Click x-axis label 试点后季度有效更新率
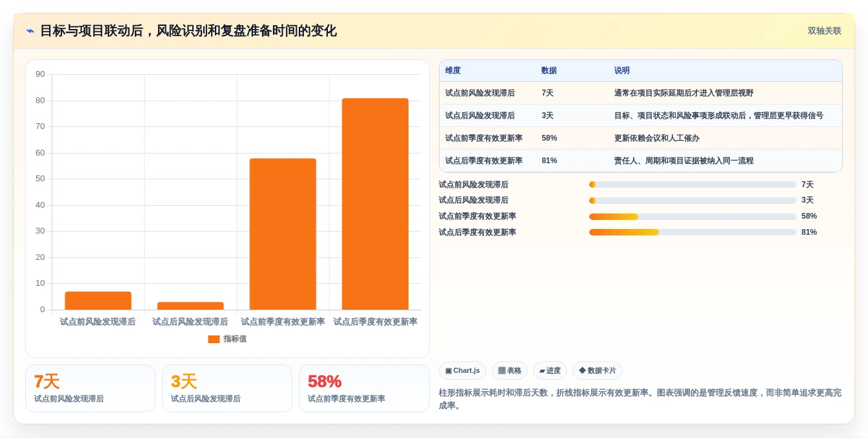The height and width of the screenshot is (438, 868). point(375,322)
